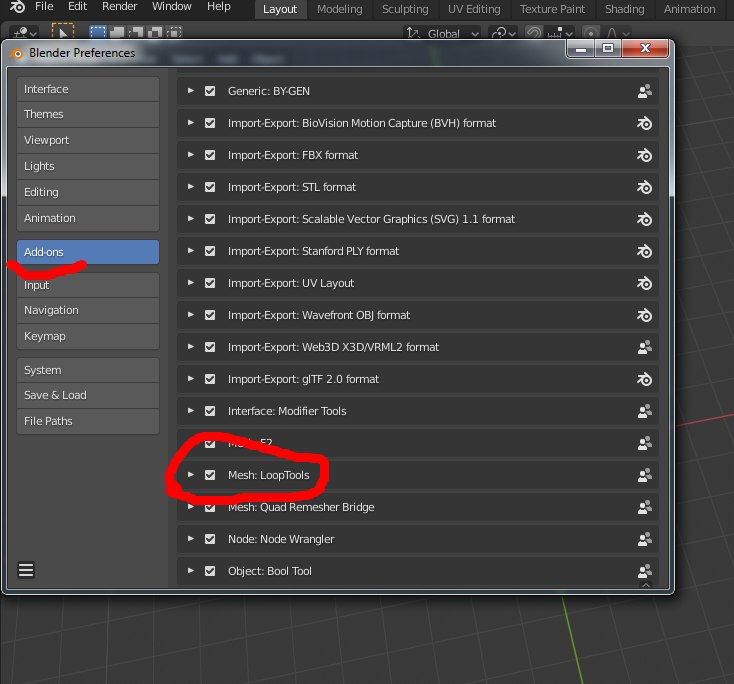The image size is (734, 684).
Task: Click the Blender official icon on STL row
Action: [x=645, y=187]
